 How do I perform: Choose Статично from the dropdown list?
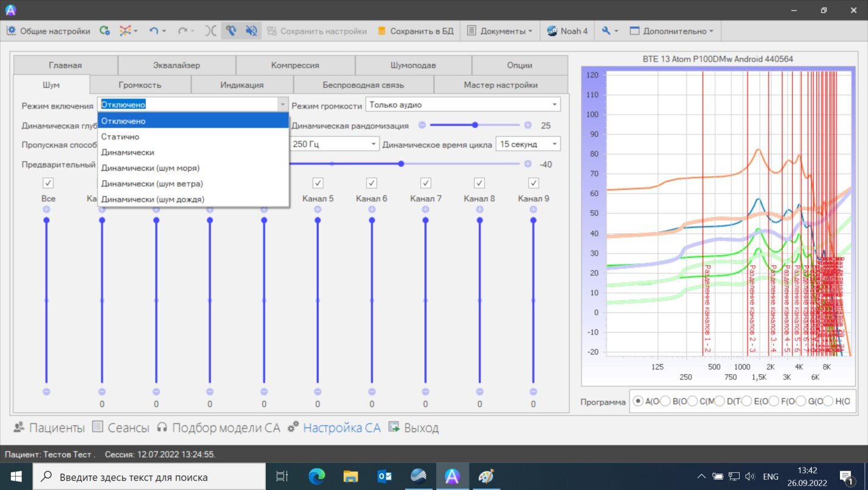pos(193,137)
